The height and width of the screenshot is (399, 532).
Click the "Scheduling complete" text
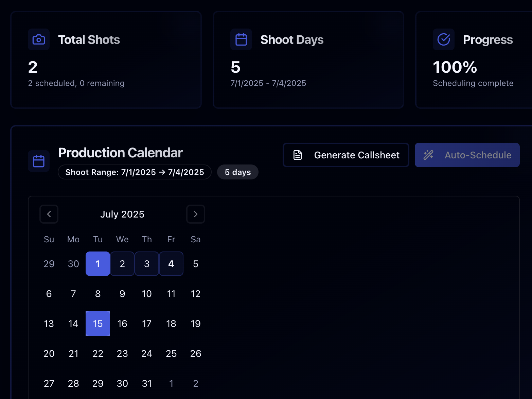pyautogui.click(x=473, y=83)
